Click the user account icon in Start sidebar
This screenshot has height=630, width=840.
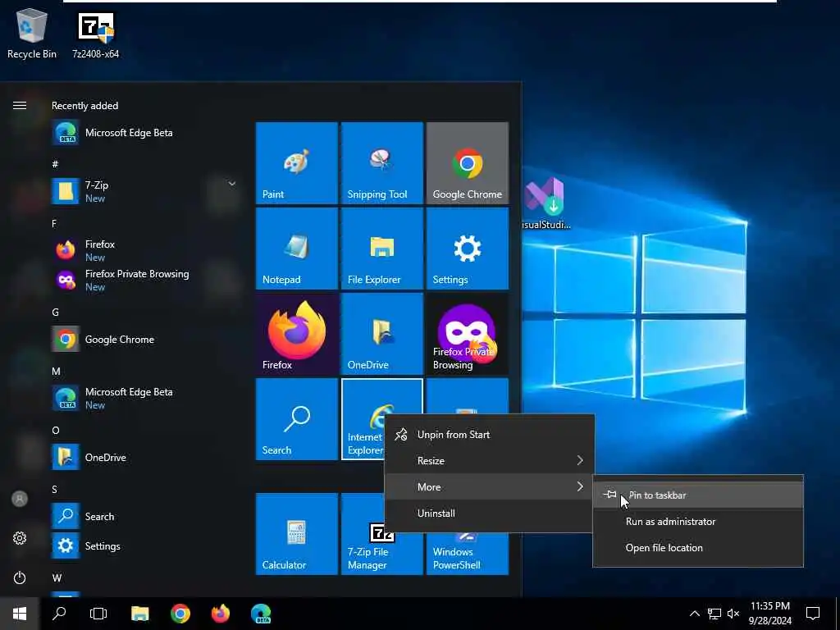click(20, 499)
